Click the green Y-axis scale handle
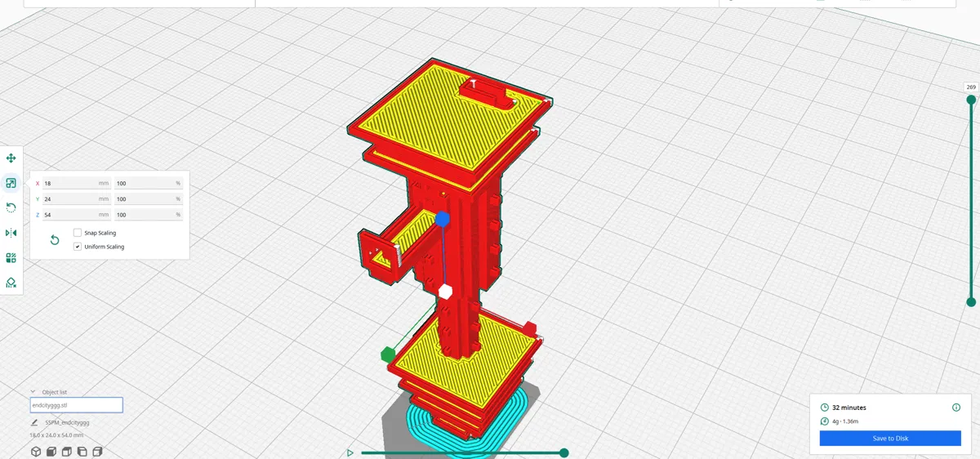The width and height of the screenshot is (980, 459). [x=387, y=354]
